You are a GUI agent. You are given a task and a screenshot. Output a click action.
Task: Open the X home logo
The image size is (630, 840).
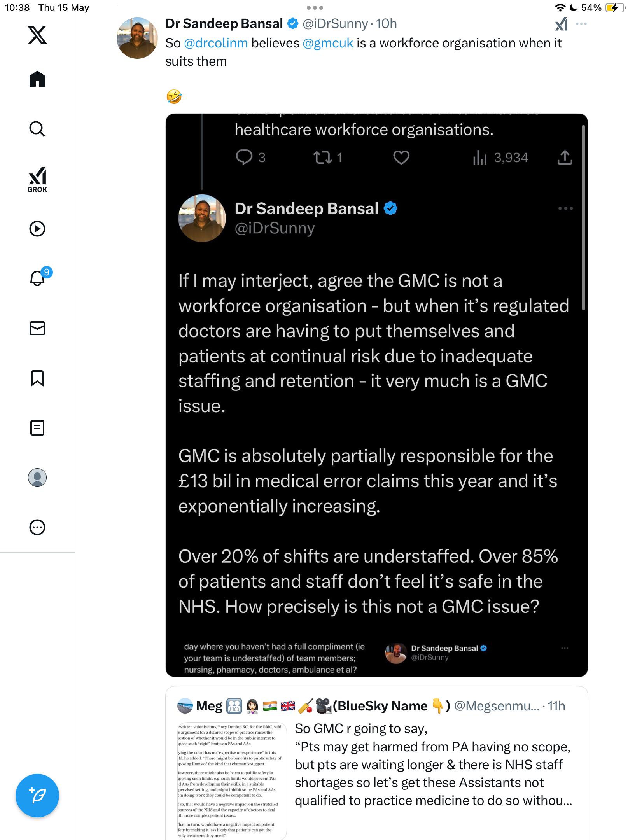[x=37, y=35]
